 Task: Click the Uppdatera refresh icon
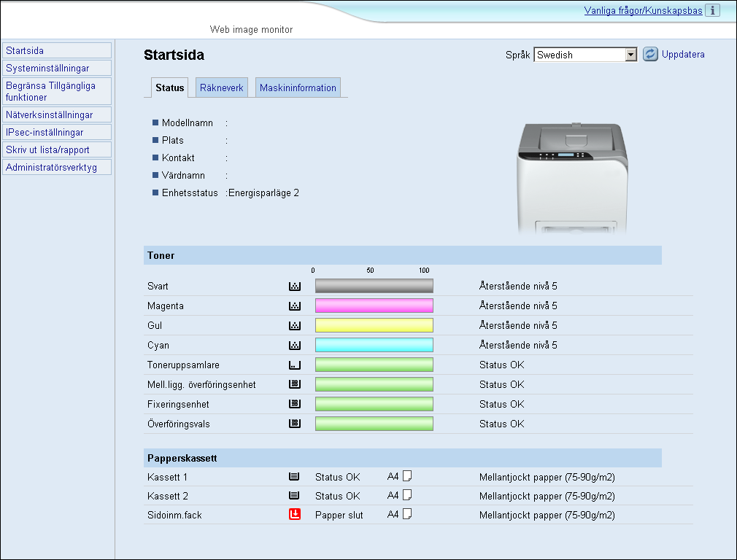[x=650, y=54]
